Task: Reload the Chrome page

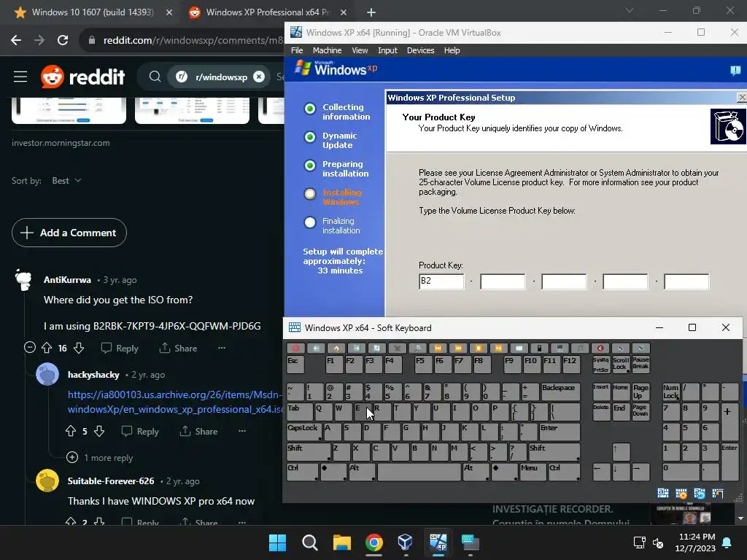Action: pyautogui.click(x=63, y=40)
